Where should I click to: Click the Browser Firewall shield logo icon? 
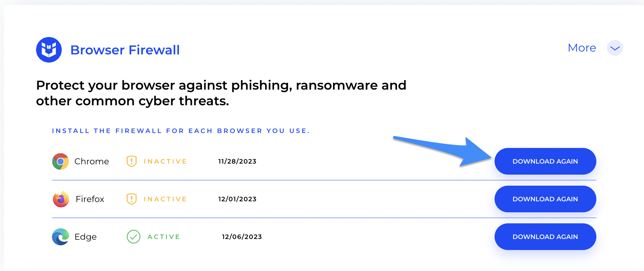pyautogui.click(x=49, y=50)
